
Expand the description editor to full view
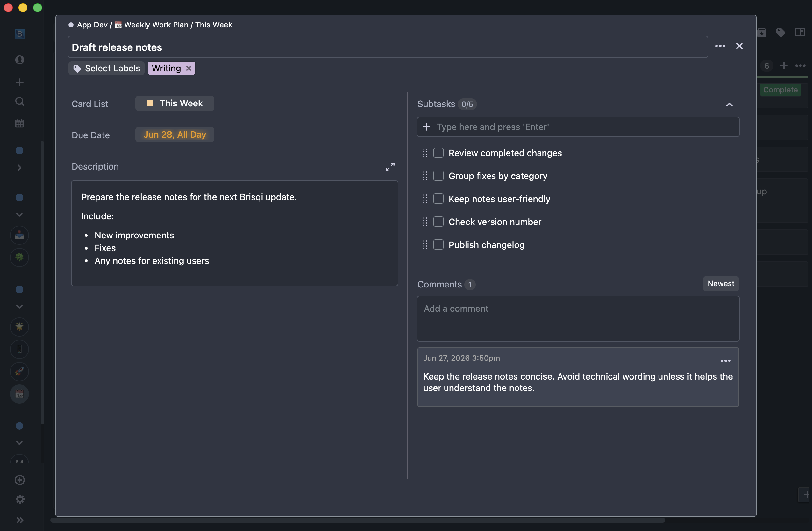[390, 167]
